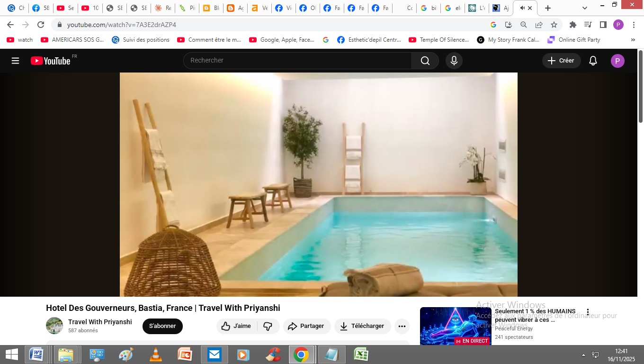644x364 pixels.
Task: Download video using Télécharger button
Action: tap(363, 326)
